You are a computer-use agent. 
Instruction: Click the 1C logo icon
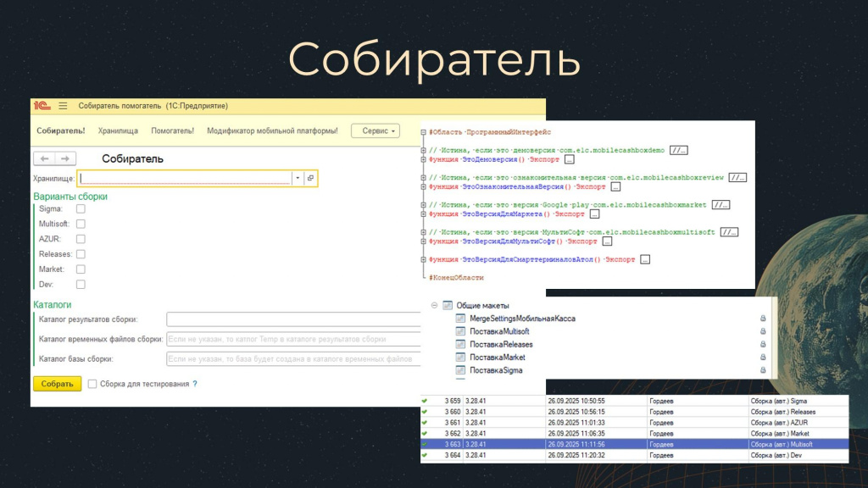pos(42,106)
